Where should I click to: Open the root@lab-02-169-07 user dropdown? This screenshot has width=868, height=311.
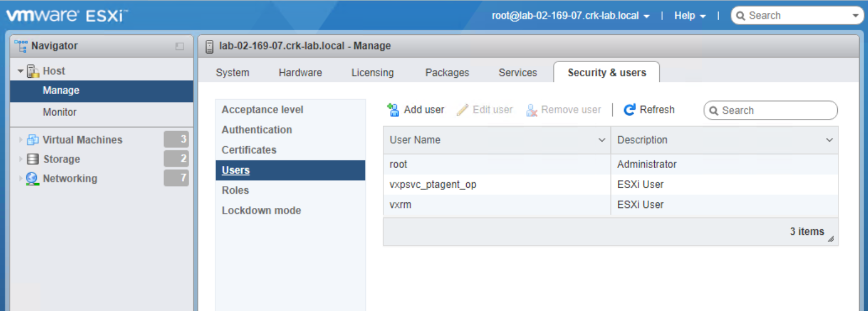[x=571, y=16]
